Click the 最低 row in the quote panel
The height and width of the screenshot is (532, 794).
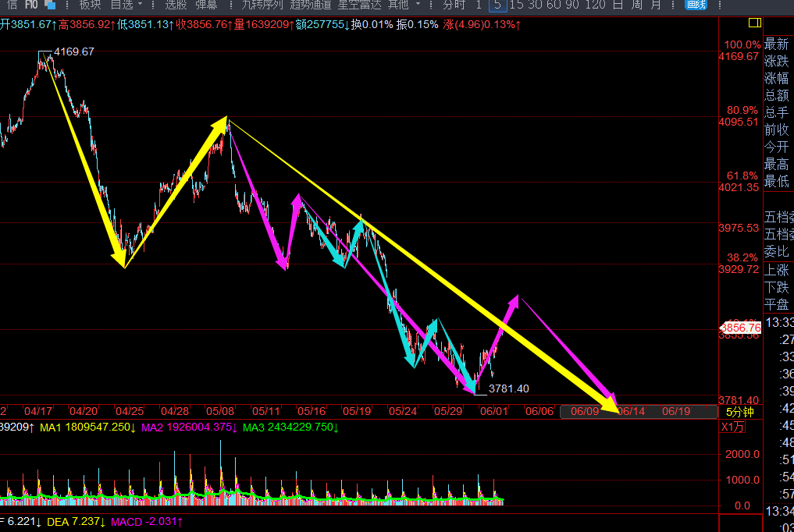coord(777,181)
